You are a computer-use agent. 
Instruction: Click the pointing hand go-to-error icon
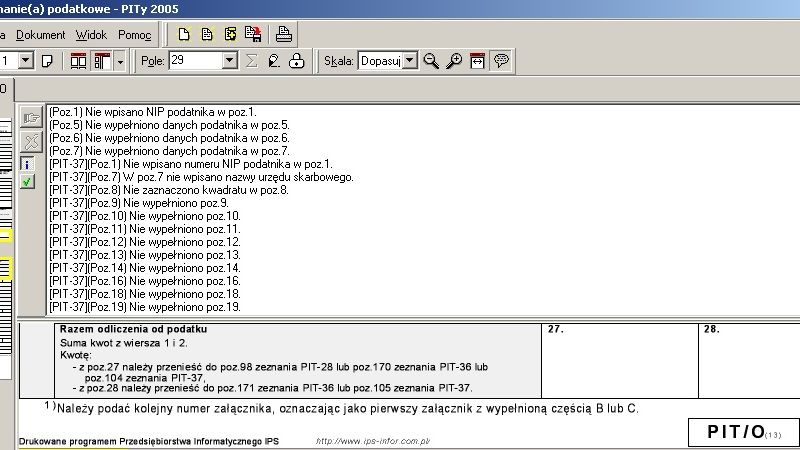(31, 118)
